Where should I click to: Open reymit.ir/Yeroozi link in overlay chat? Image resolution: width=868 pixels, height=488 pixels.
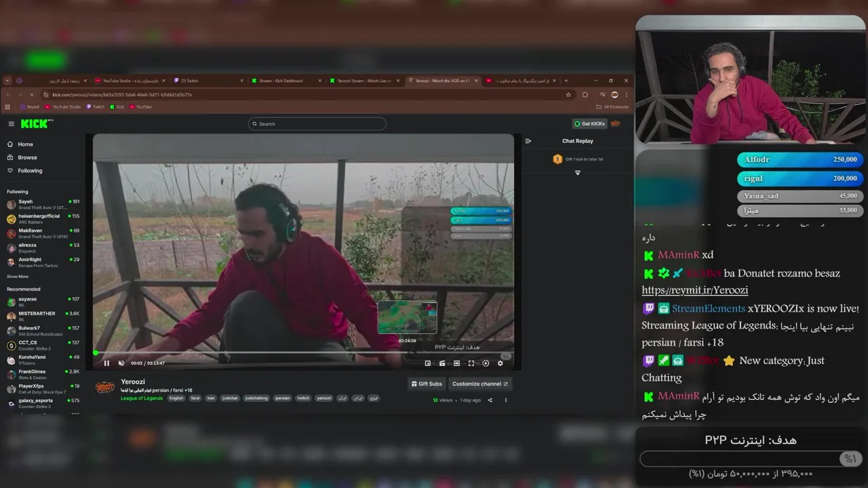coord(694,290)
